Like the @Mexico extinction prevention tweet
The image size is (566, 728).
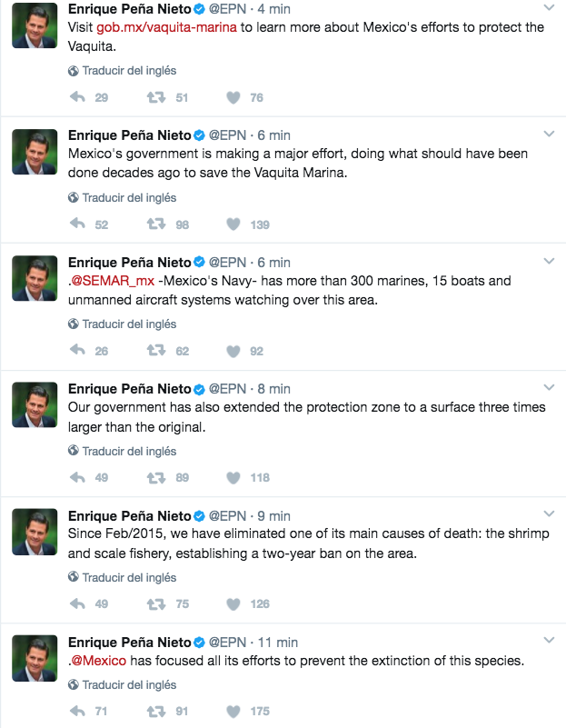pyautogui.click(x=233, y=711)
